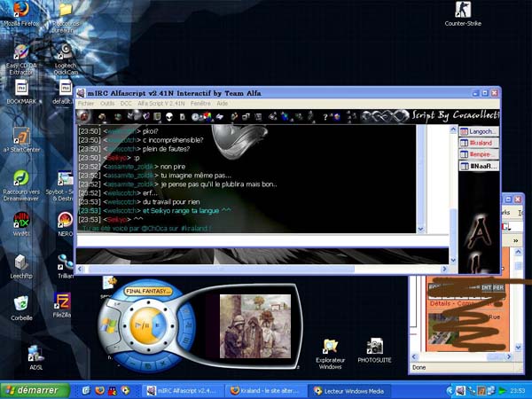Expand hidden tray icons with the arrow
This screenshot has width=532, height=399.
tap(450, 391)
